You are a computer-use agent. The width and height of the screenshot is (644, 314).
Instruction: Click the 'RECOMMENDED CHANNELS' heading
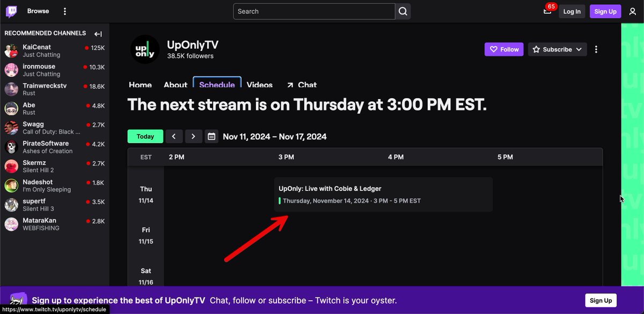45,33
